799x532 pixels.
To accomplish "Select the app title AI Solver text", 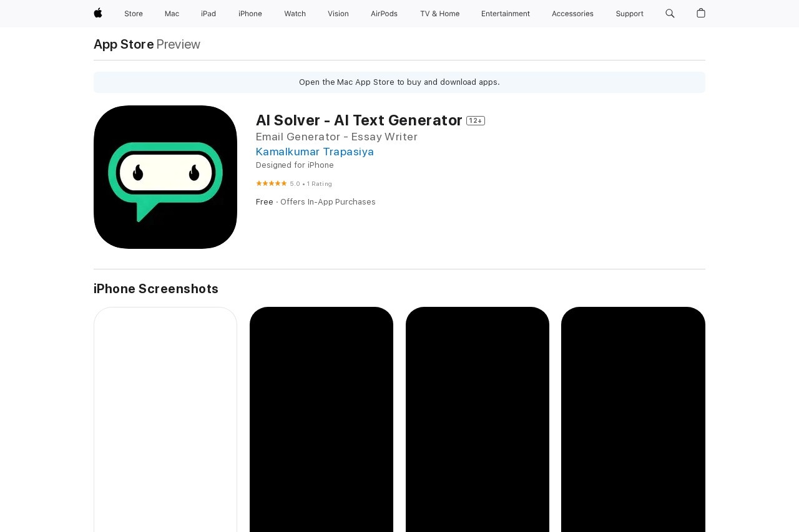I will (x=359, y=120).
